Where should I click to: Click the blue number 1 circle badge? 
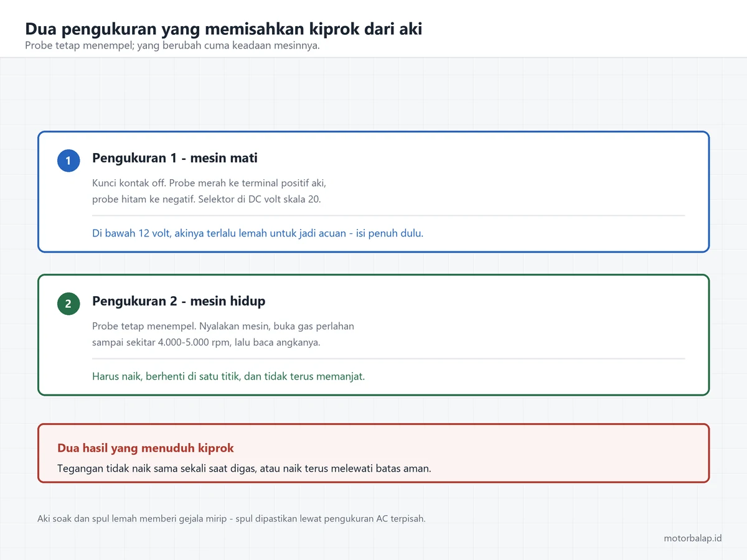(x=68, y=161)
